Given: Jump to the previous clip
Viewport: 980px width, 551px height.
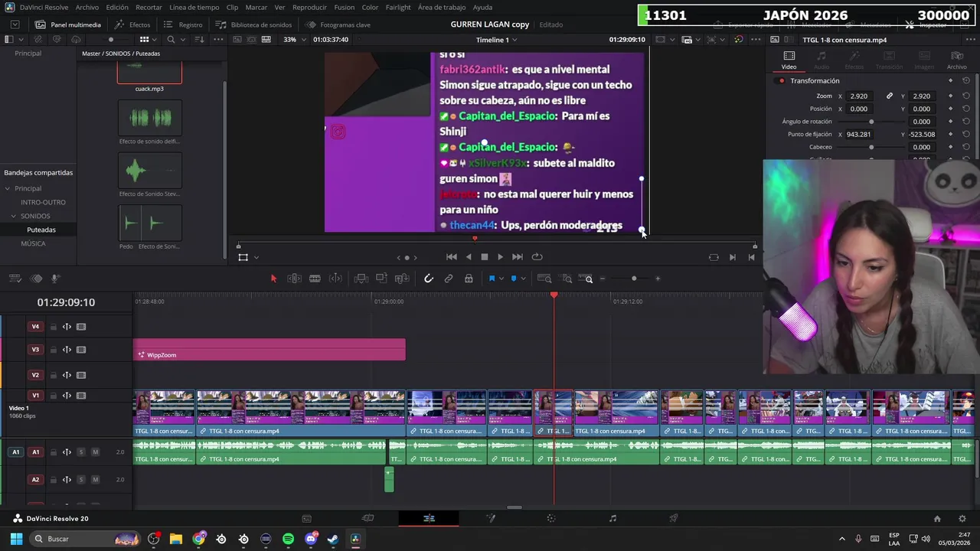Looking at the screenshot, I should [452, 257].
